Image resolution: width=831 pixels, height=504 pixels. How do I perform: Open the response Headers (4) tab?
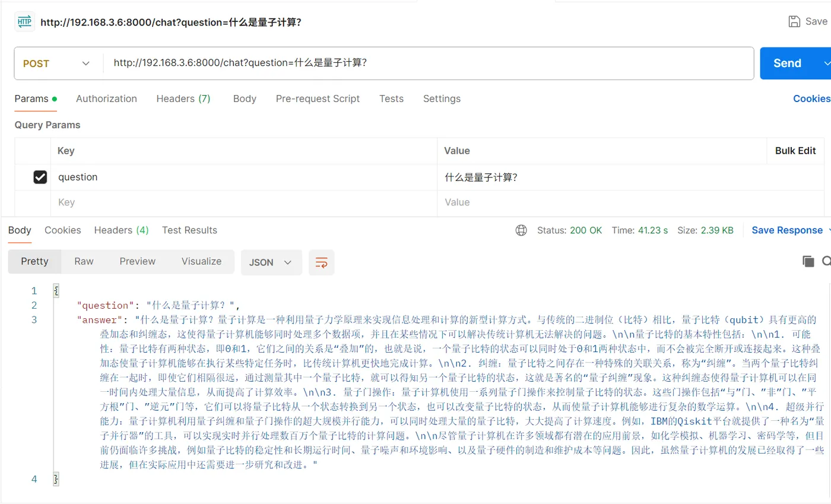[122, 230]
